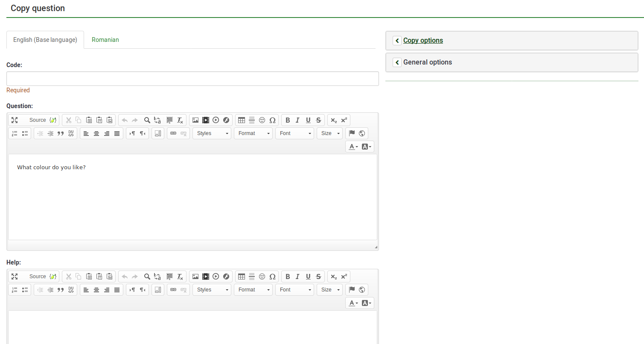Center align text in Help editor
The height and width of the screenshot is (344, 644).
tap(96, 290)
